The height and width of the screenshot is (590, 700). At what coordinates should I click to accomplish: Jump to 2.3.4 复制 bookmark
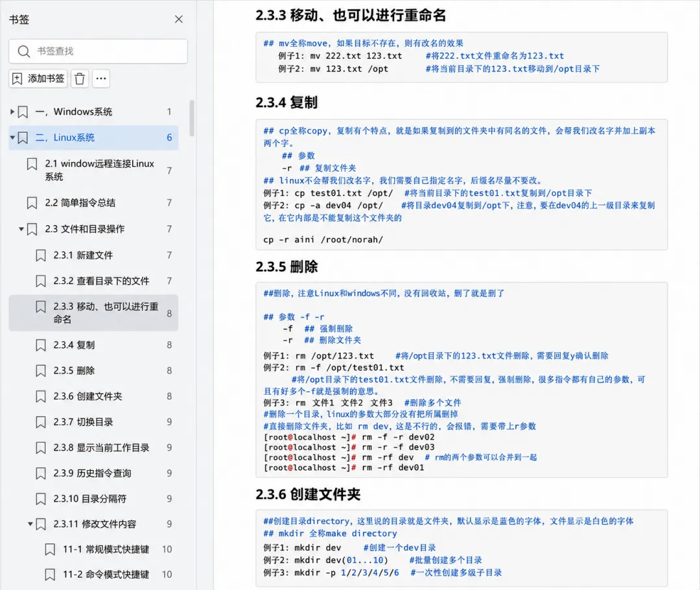(x=93, y=345)
